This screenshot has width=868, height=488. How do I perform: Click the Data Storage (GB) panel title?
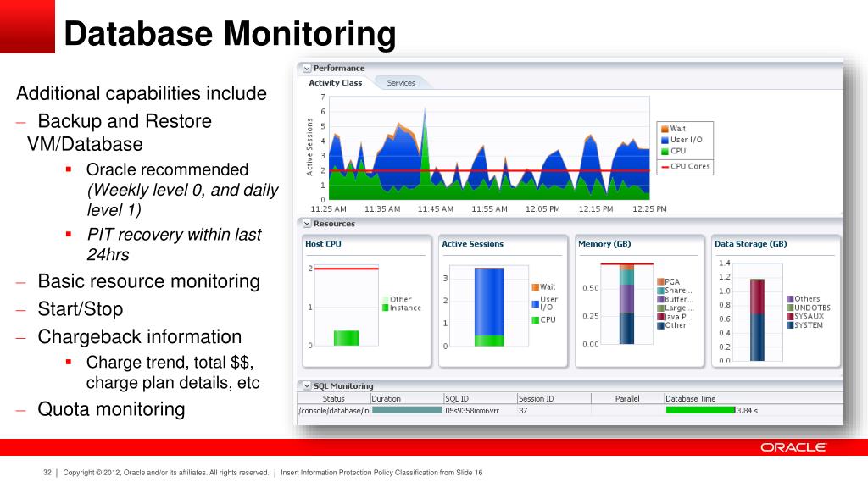pyautogui.click(x=750, y=244)
